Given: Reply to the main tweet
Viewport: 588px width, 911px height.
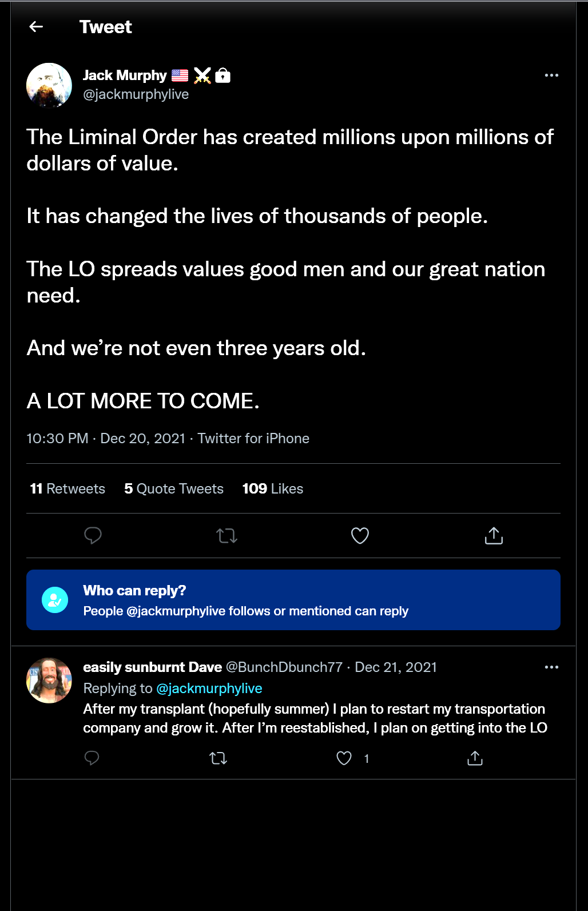Looking at the screenshot, I should pyautogui.click(x=93, y=536).
